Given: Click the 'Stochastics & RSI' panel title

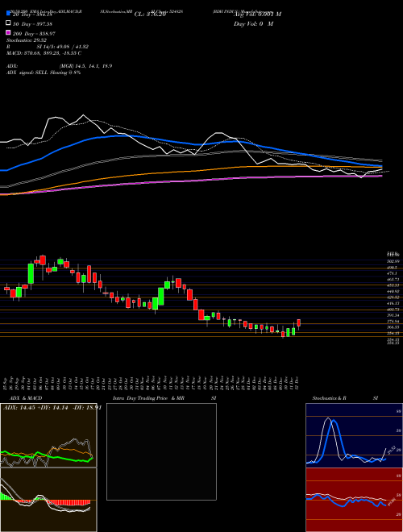Looking at the screenshot, I should pos(345,398).
